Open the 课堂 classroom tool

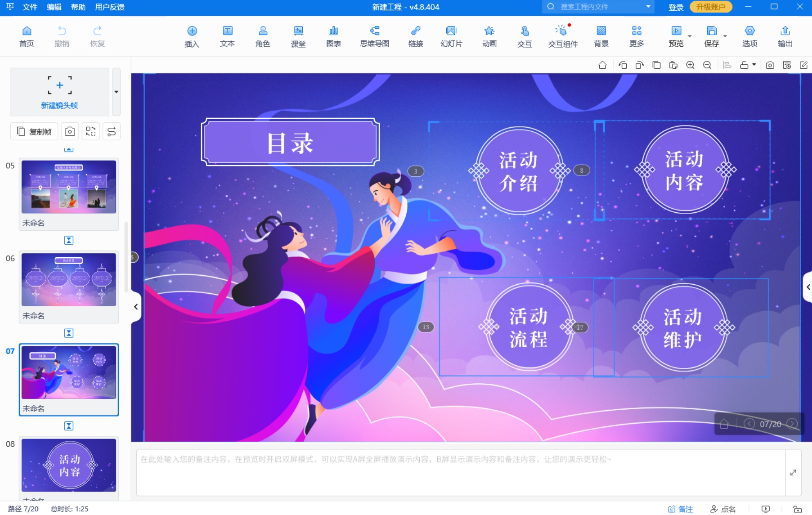pos(298,36)
